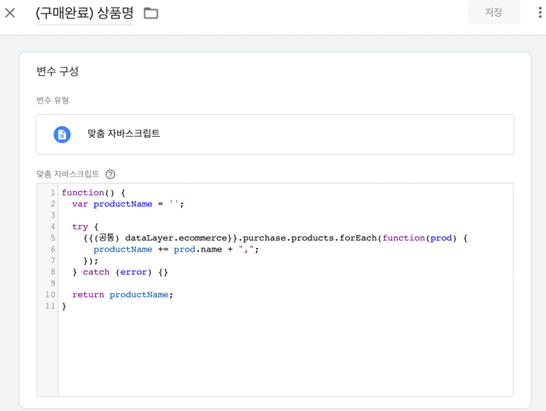The height and width of the screenshot is (411, 546).
Task: Click line number 1 in code gutter
Action: [53, 193]
